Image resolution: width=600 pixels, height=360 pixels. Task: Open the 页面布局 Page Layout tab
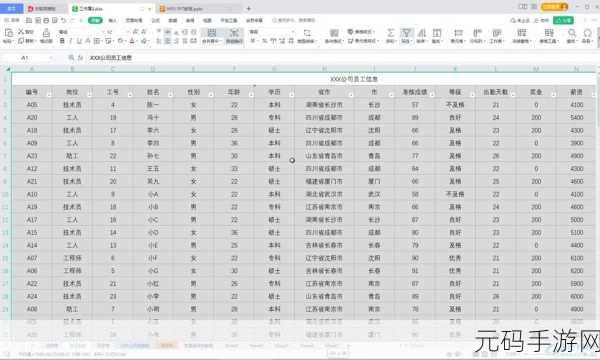pos(134,20)
